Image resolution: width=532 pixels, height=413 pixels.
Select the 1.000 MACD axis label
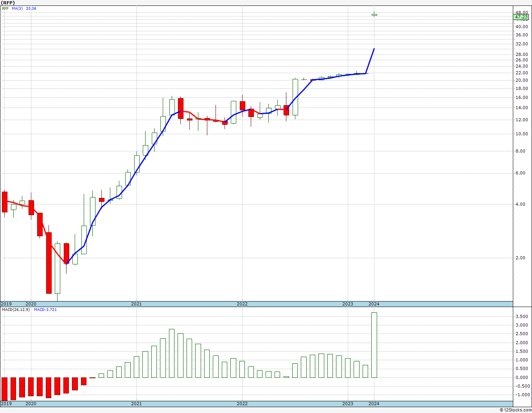pyautogui.click(x=521, y=360)
